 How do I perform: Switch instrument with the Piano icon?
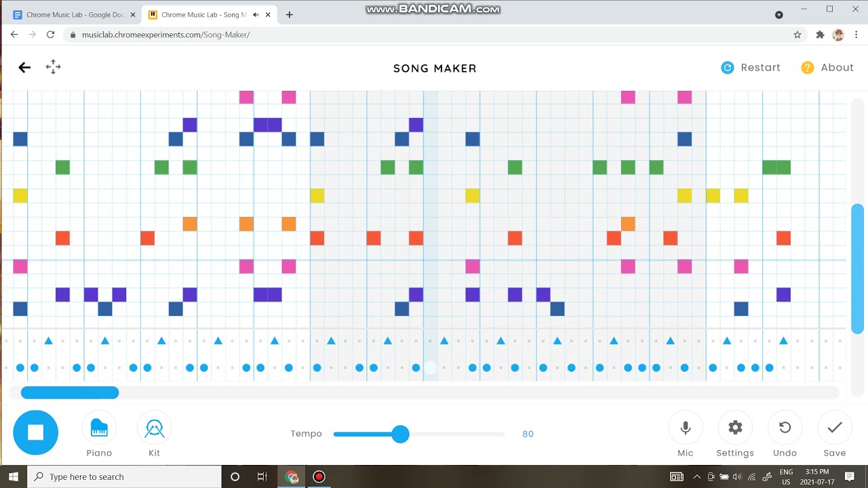click(99, 428)
